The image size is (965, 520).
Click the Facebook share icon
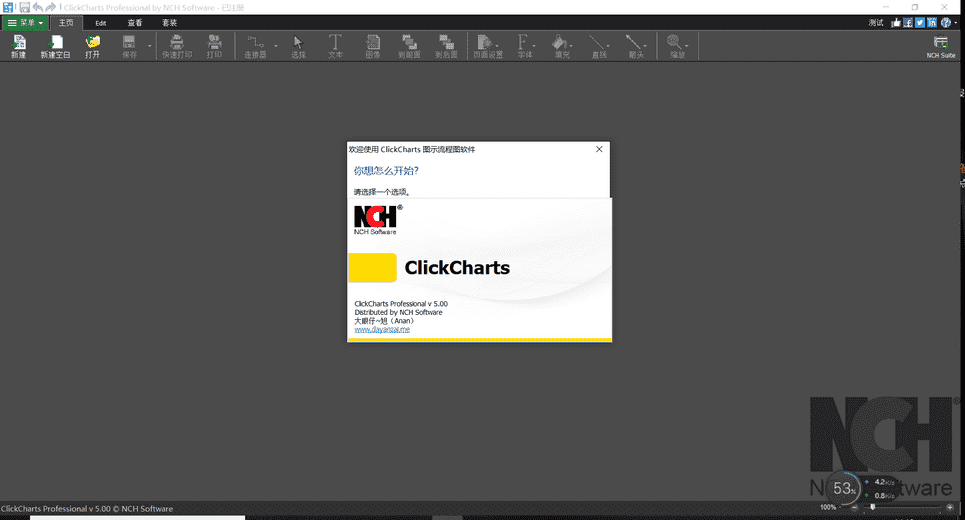[908, 23]
